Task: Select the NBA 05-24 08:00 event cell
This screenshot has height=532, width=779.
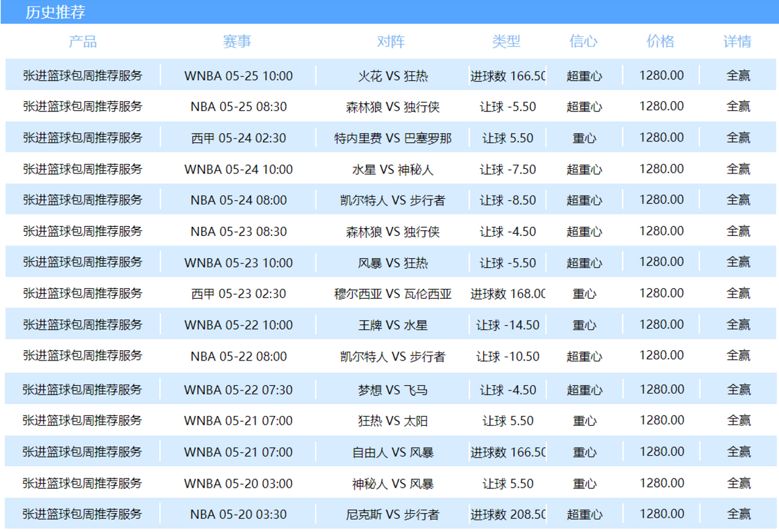Action: tap(239, 200)
